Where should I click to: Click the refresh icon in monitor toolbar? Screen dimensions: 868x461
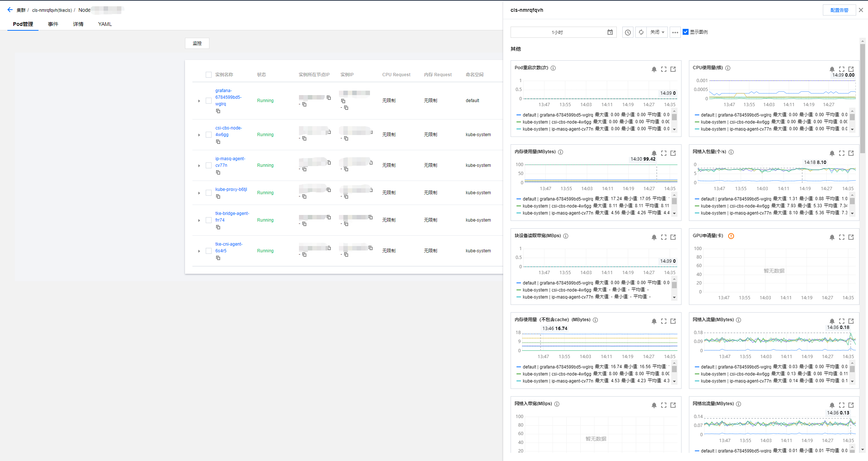pos(641,32)
